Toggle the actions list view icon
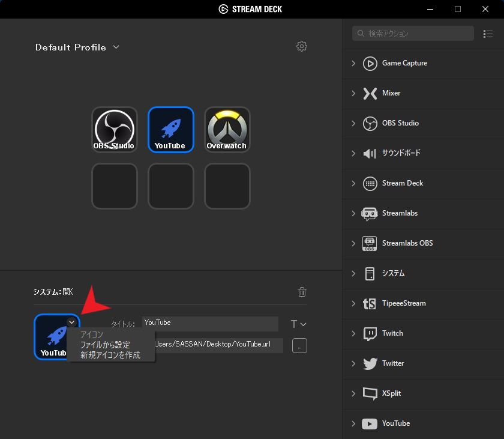The width and height of the screenshot is (504, 439). 488,34
